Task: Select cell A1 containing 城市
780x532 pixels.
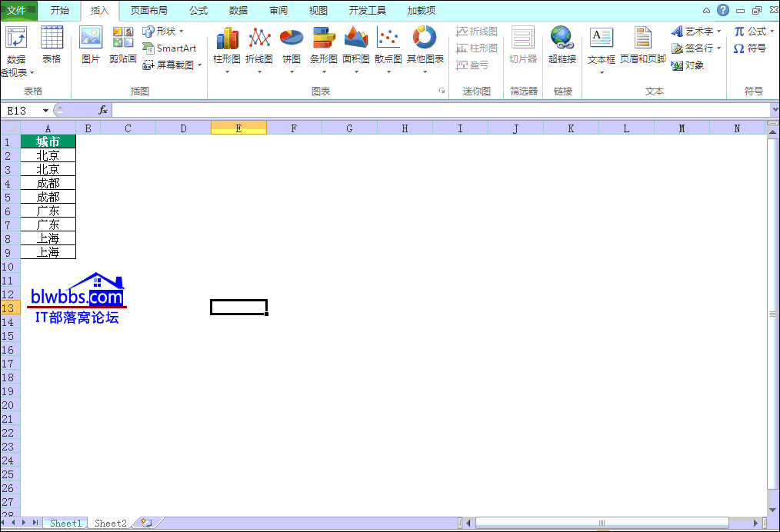Action: 48,141
